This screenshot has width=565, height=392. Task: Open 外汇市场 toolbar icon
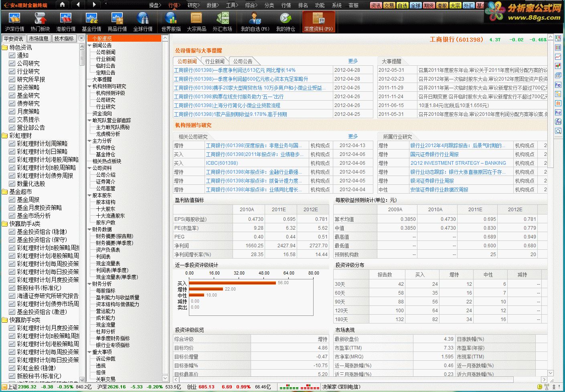pos(222,22)
